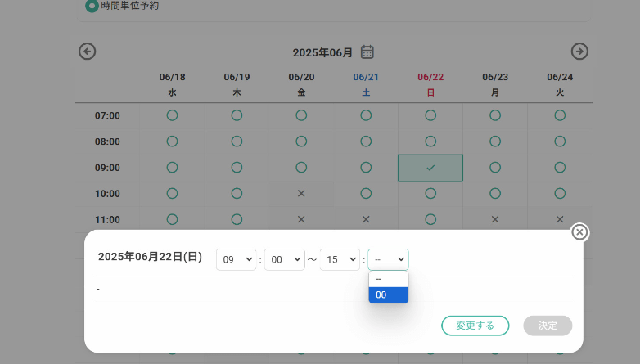The image size is (640, 364).
Task: Open the calendar date picker icon
Action: click(367, 52)
